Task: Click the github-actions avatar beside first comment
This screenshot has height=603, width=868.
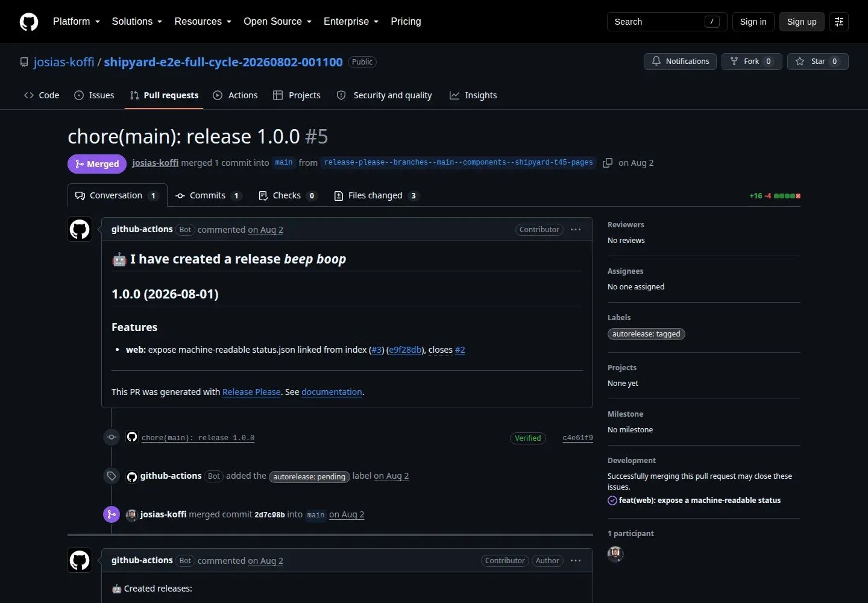Action: [x=80, y=229]
